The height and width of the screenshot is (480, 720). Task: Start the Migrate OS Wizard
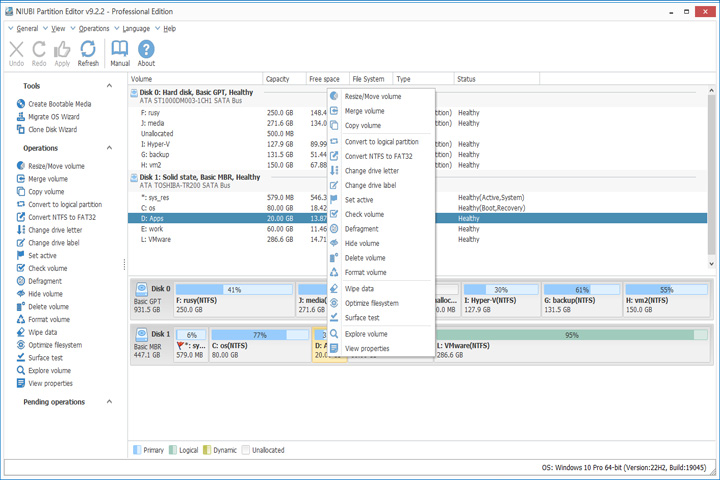point(48,117)
